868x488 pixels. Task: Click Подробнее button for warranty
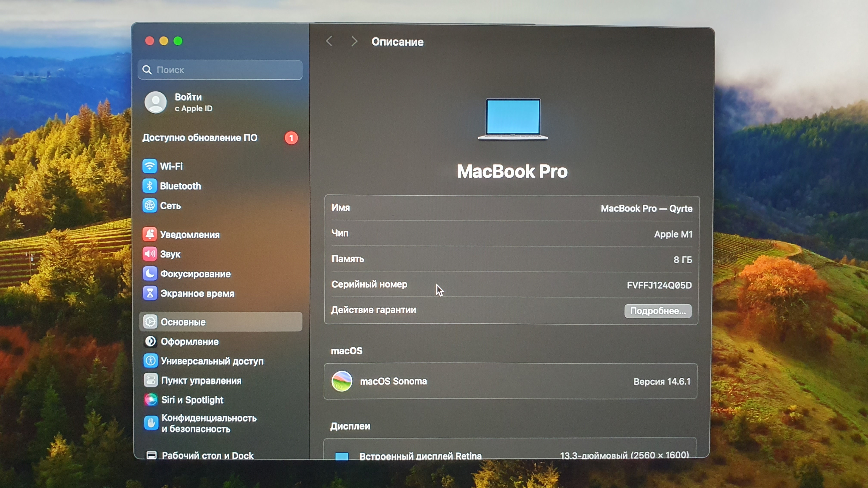(657, 311)
